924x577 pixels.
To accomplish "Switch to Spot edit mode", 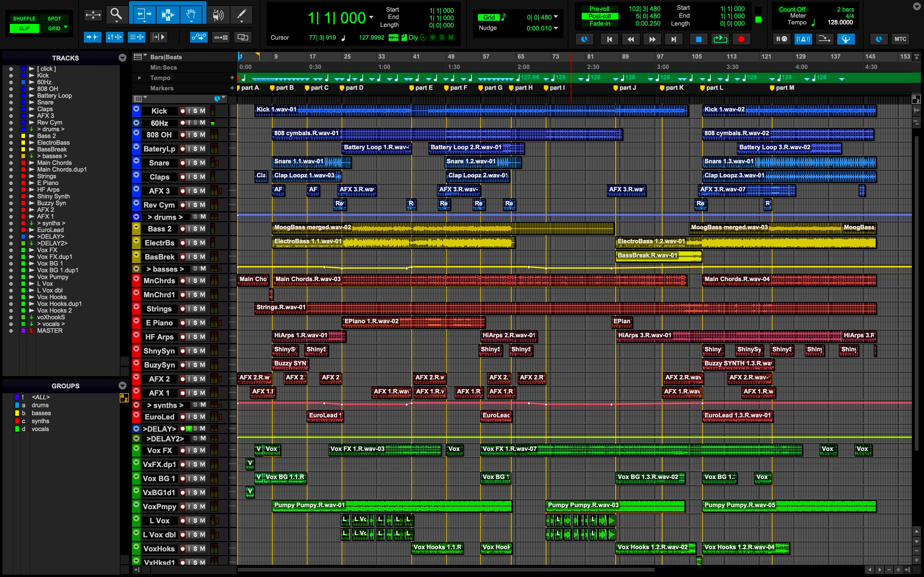I will 54,19.
